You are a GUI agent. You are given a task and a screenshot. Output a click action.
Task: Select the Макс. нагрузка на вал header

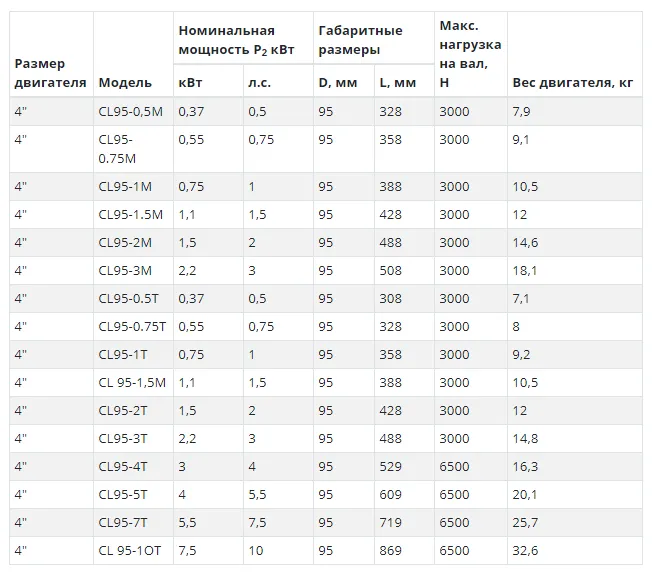[471, 54]
